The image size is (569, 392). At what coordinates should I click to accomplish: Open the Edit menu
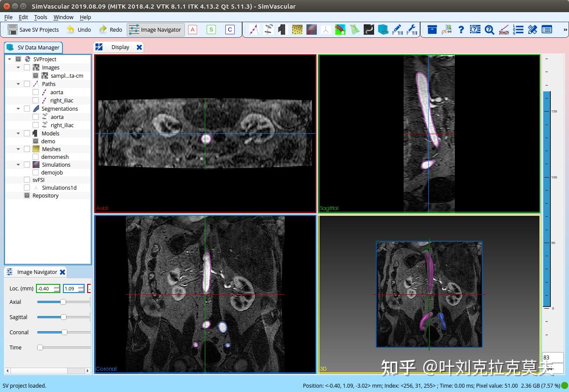tap(23, 17)
